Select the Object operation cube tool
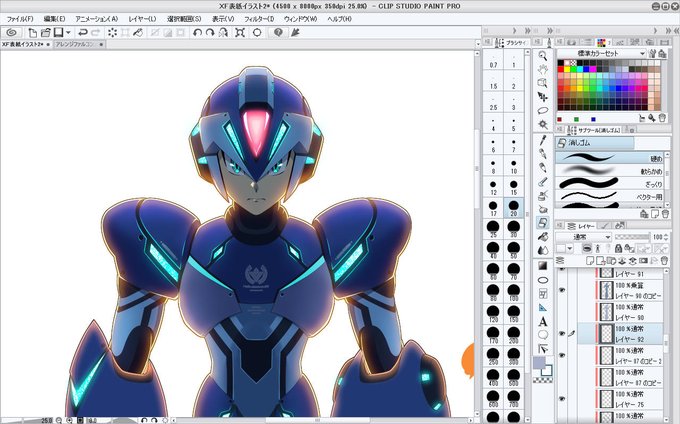Screen dimensions: 680x424 coord(543,83)
